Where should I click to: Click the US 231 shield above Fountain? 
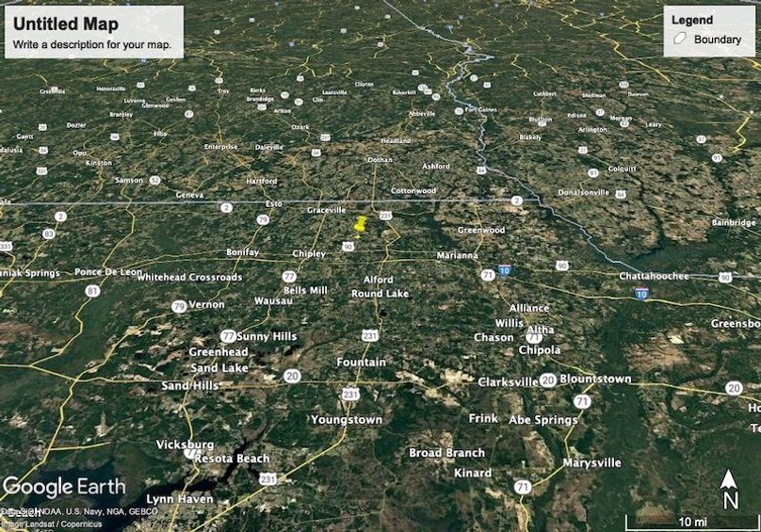[x=370, y=335]
